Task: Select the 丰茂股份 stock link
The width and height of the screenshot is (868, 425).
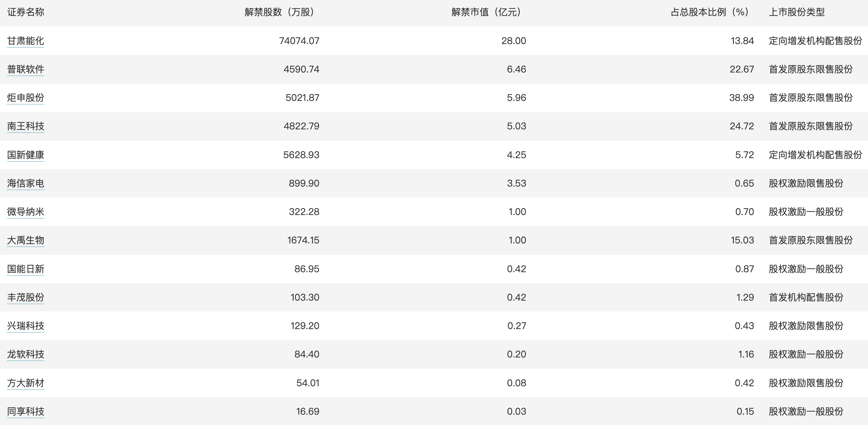Action: [26, 297]
